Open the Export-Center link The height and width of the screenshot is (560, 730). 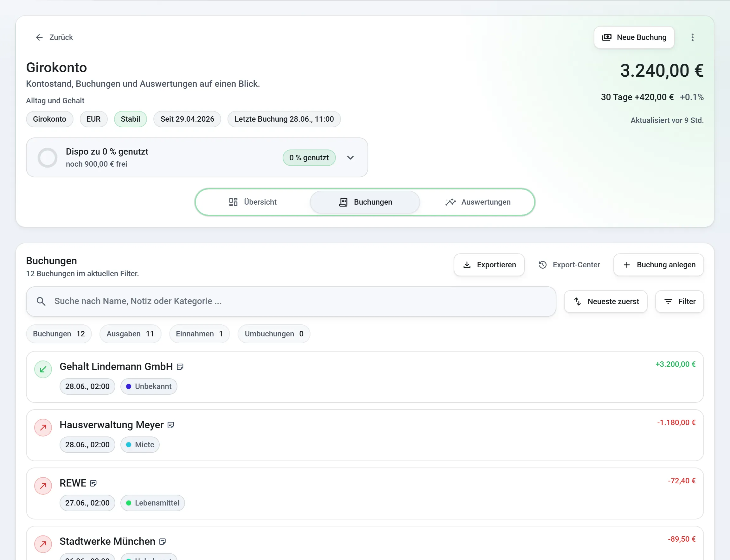tap(569, 265)
